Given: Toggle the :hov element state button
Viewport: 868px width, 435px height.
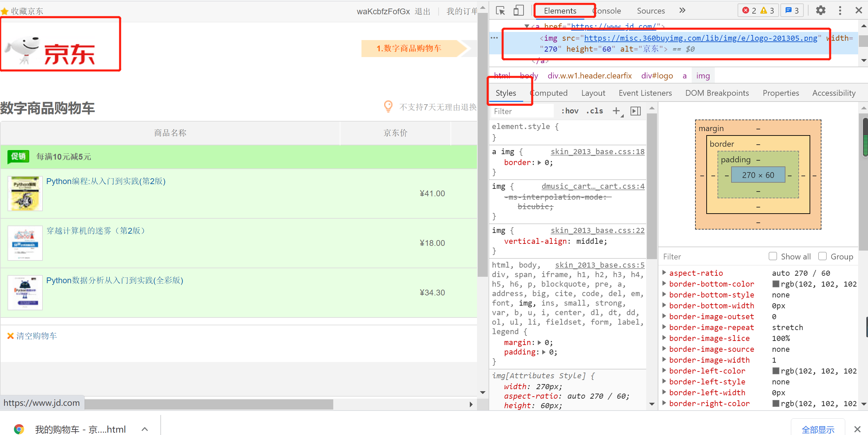Looking at the screenshot, I should click(570, 111).
